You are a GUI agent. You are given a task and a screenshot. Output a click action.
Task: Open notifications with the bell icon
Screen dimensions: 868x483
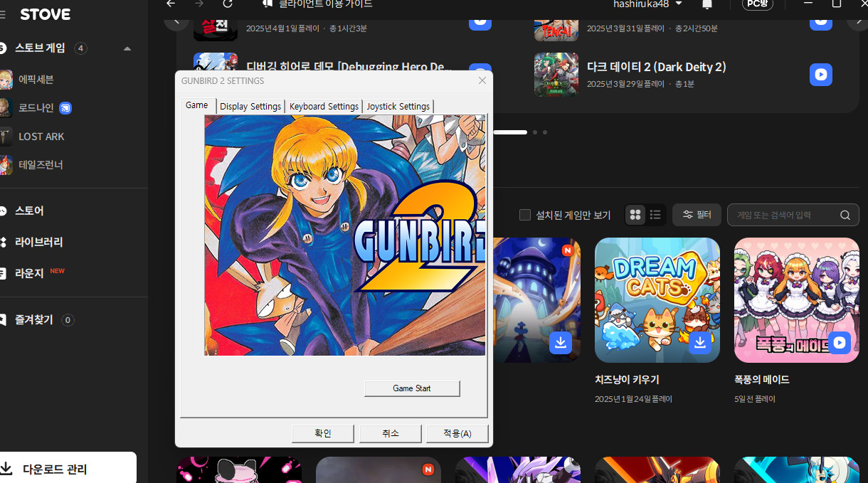pos(707,4)
